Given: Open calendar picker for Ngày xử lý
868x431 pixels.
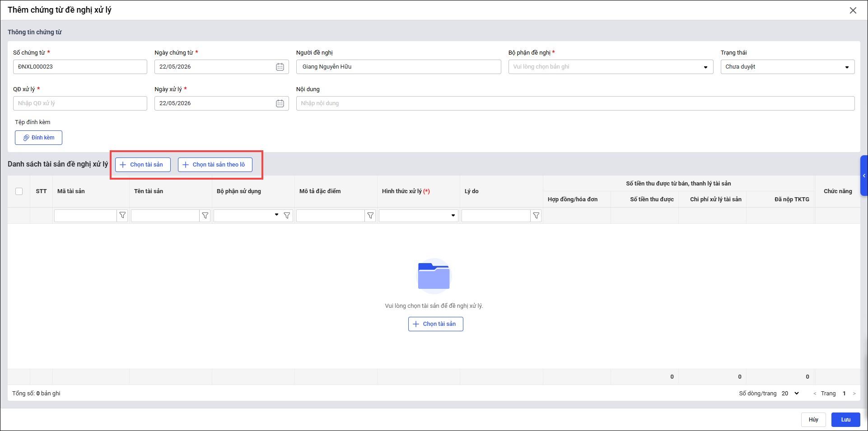Looking at the screenshot, I should [x=280, y=103].
